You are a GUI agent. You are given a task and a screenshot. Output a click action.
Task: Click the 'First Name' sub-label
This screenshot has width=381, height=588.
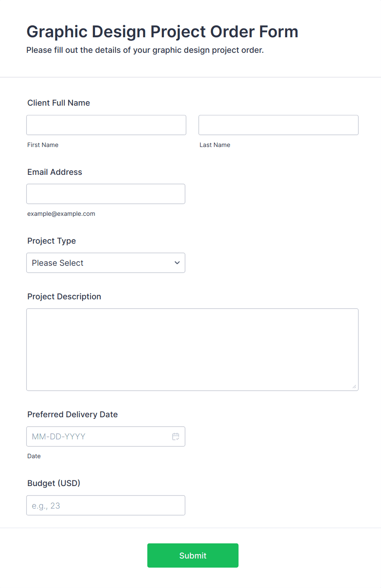43,145
